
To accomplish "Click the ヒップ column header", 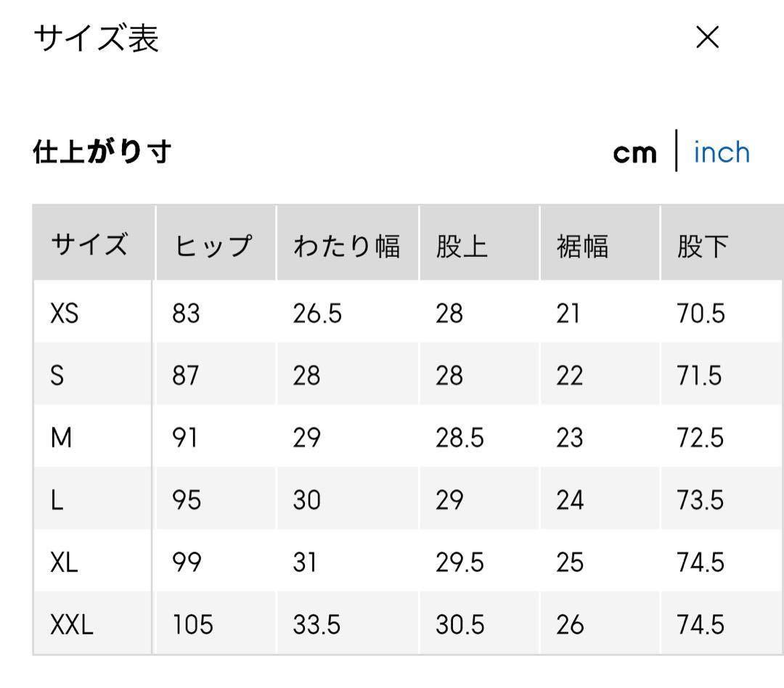I will click(213, 246).
